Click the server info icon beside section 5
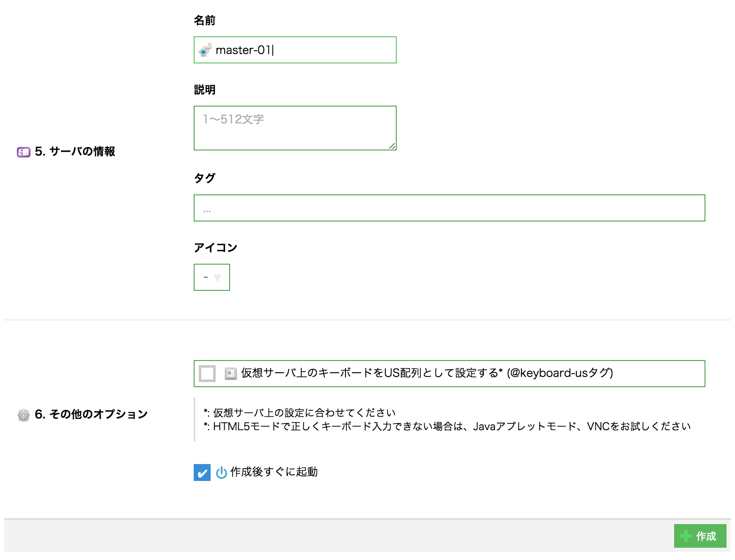 pos(24,152)
